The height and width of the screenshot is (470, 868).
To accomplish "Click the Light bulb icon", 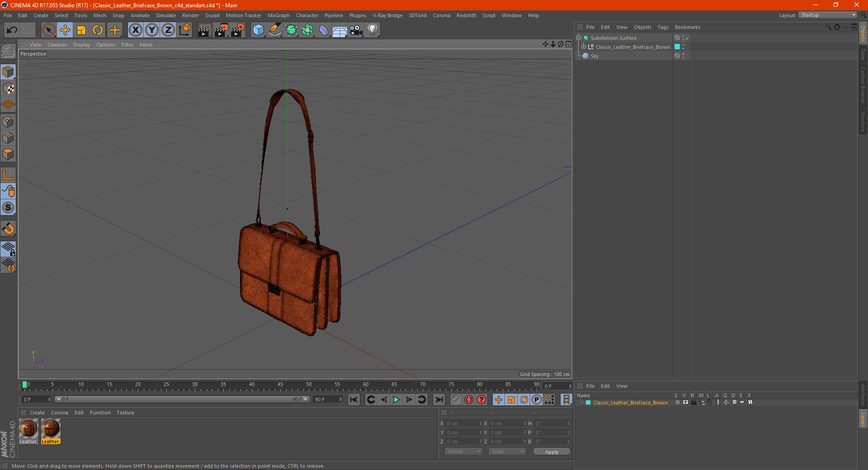I will (373, 30).
